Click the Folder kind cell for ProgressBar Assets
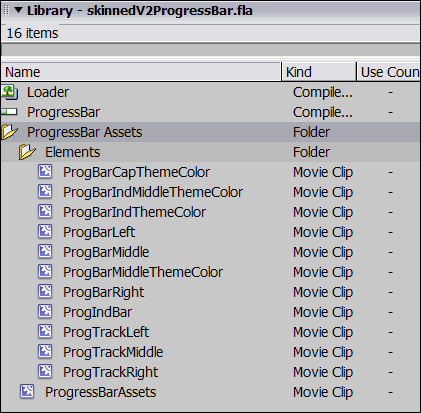Viewport: 421px width, 413px height. (311, 132)
